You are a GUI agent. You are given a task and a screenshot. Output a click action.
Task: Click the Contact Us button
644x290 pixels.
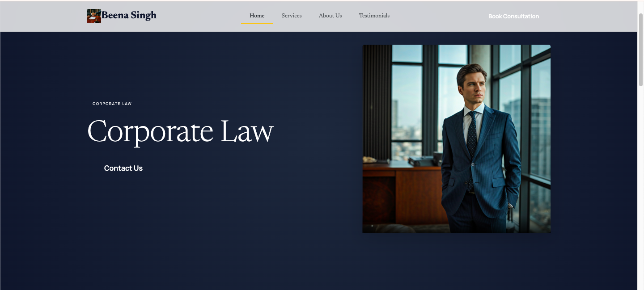coord(123,168)
